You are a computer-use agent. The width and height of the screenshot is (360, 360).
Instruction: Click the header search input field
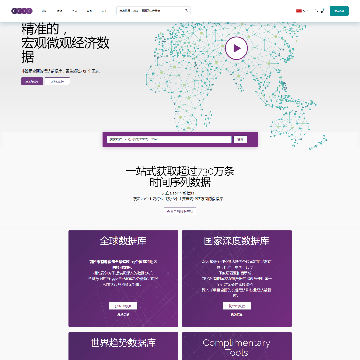(x=151, y=11)
